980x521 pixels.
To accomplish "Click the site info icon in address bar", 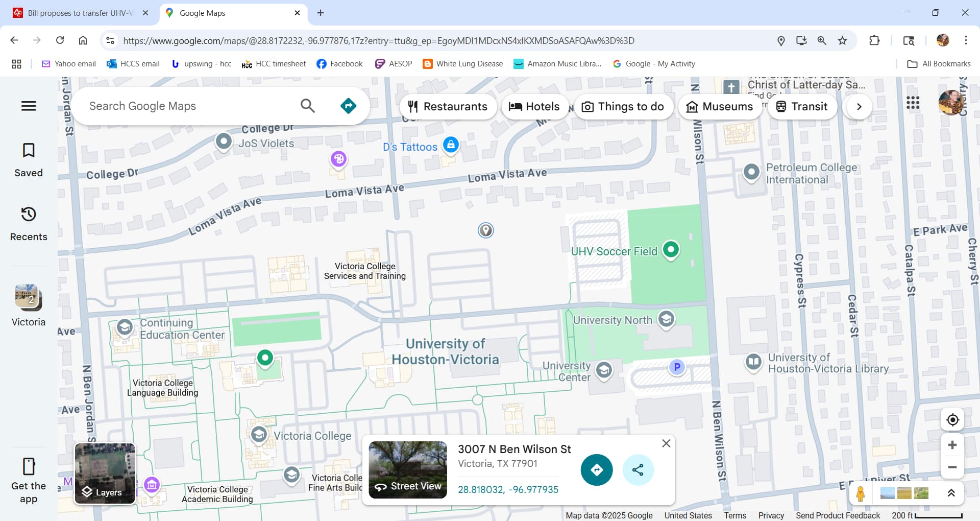I will [x=110, y=40].
